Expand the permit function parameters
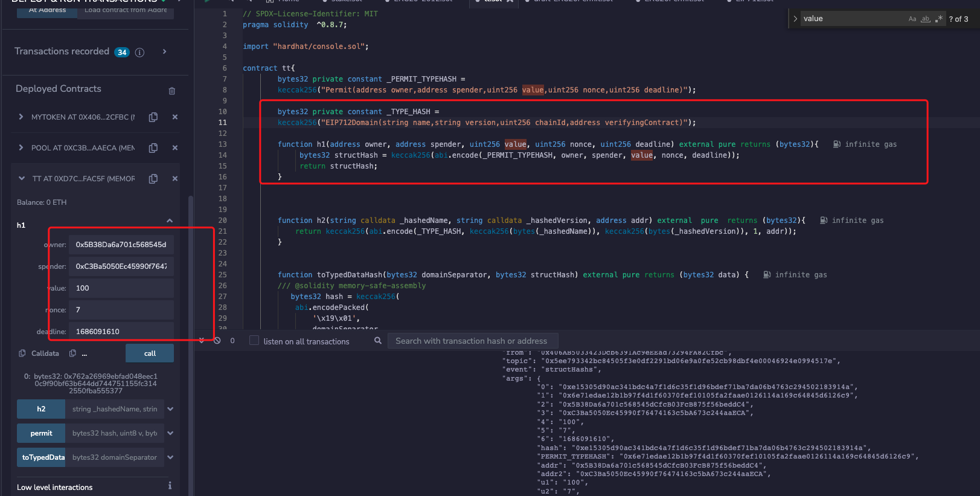 point(170,433)
